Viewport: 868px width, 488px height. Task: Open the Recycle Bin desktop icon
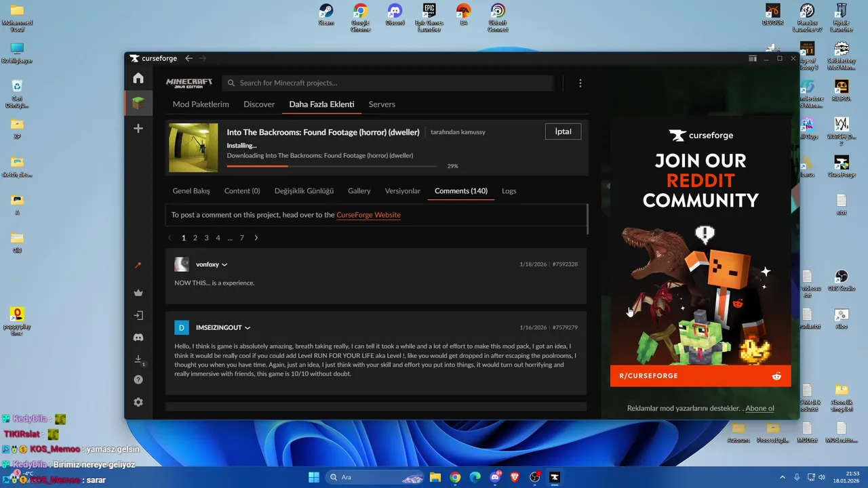click(x=17, y=94)
